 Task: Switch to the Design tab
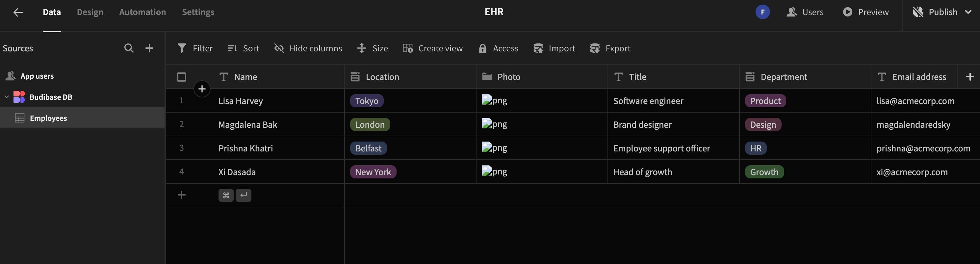90,12
